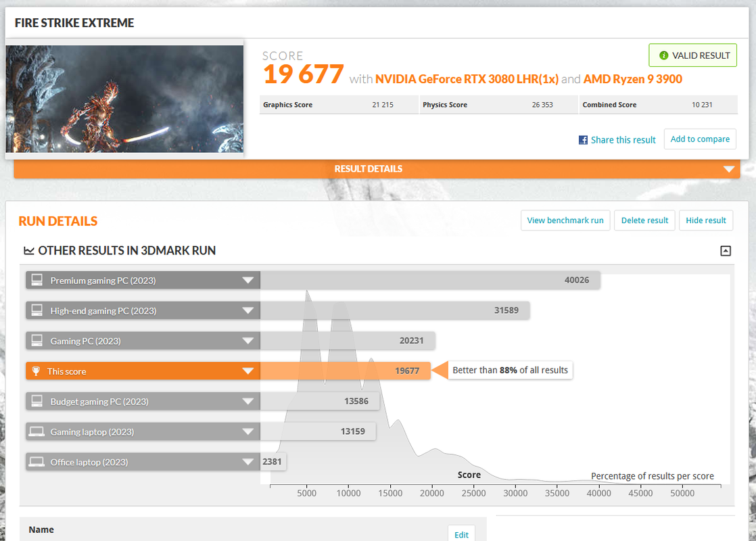Click the Facebook icon beside Share this result

pos(583,140)
